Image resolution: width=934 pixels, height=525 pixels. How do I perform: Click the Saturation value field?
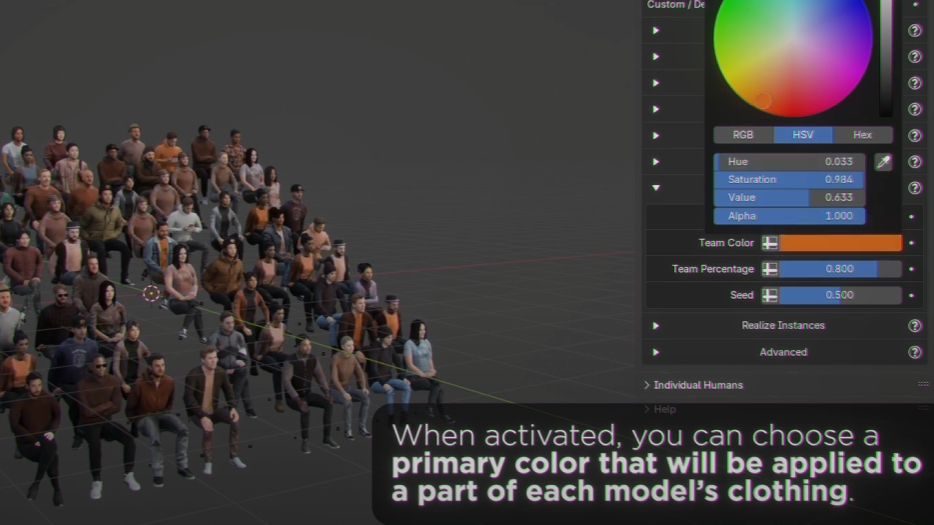coord(789,180)
